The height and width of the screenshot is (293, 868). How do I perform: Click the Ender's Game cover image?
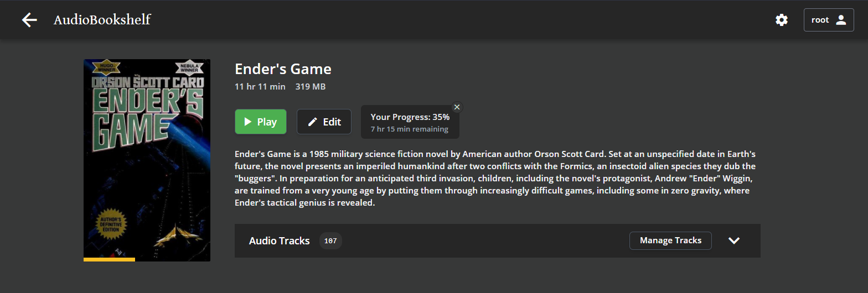point(147,158)
